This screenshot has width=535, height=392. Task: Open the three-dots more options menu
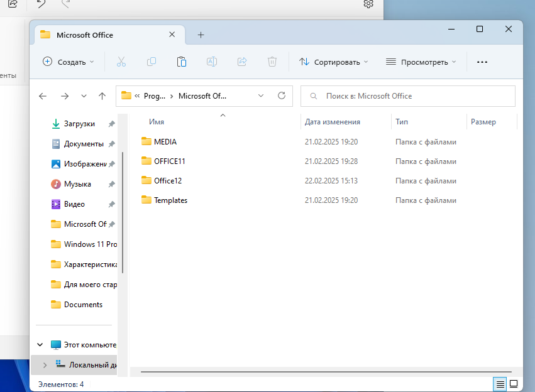click(x=482, y=62)
